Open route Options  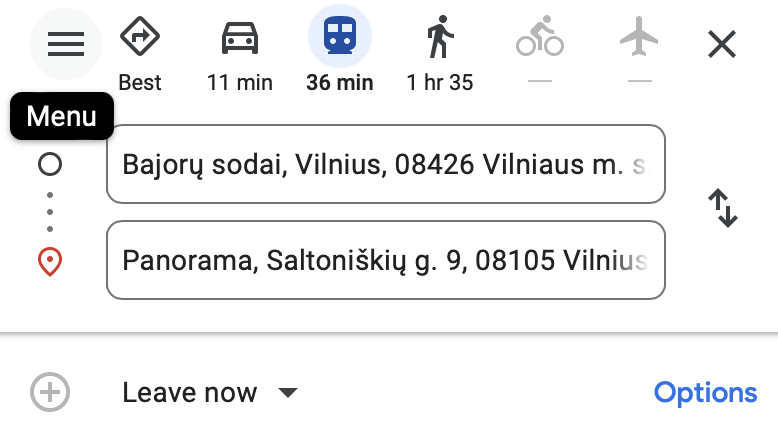tap(705, 393)
